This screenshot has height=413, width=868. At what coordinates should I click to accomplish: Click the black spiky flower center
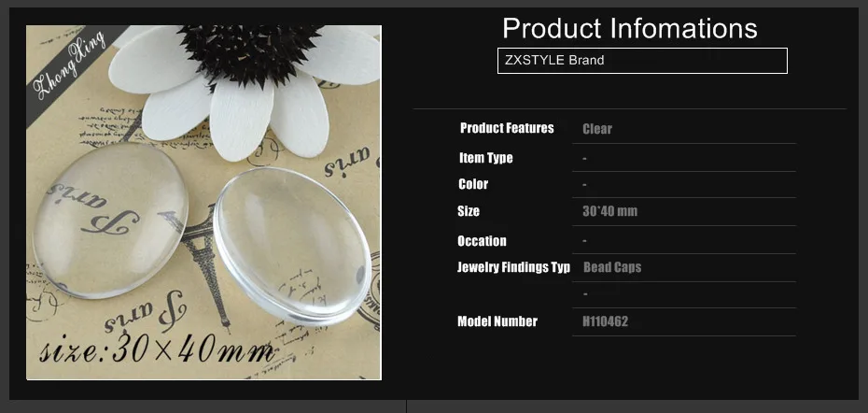point(248,53)
